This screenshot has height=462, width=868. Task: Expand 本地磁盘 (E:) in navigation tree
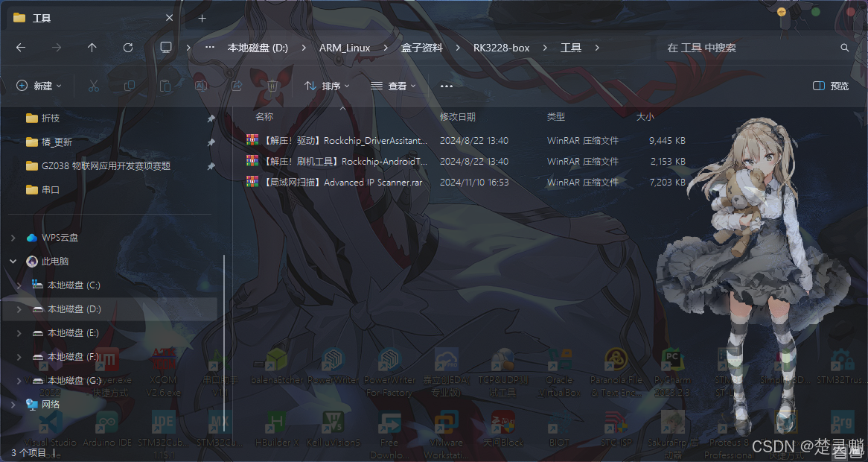(19, 333)
